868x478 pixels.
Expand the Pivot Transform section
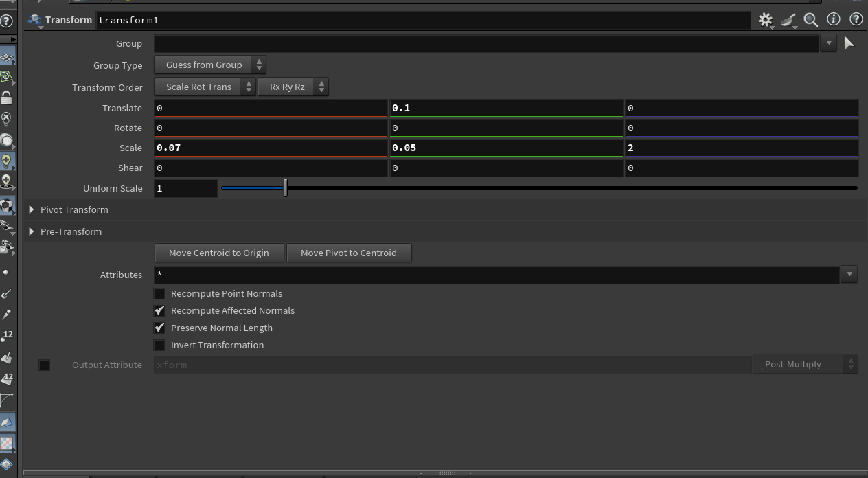(32, 209)
